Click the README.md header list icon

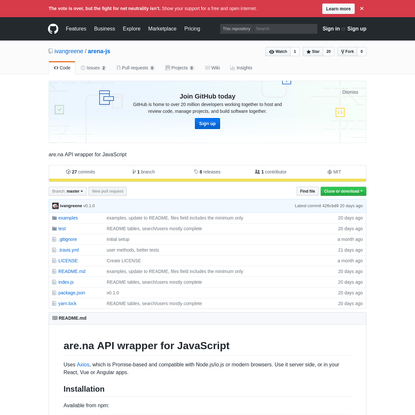tap(55, 318)
